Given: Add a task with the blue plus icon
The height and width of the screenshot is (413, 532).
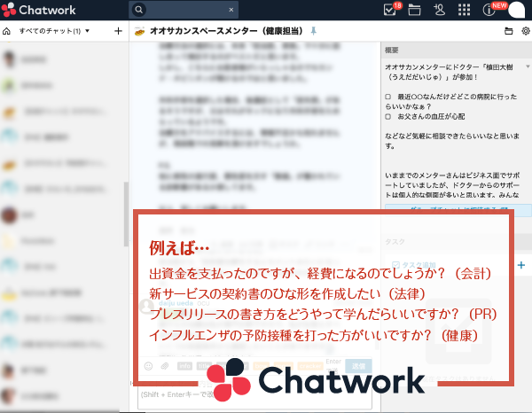Looking at the screenshot, I should click(x=521, y=265).
